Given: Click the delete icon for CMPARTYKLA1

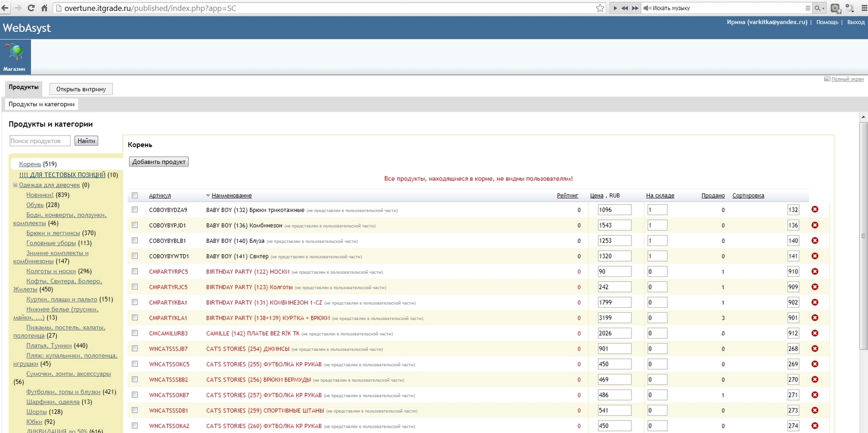Looking at the screenshot, I should (x=815, y=318).
